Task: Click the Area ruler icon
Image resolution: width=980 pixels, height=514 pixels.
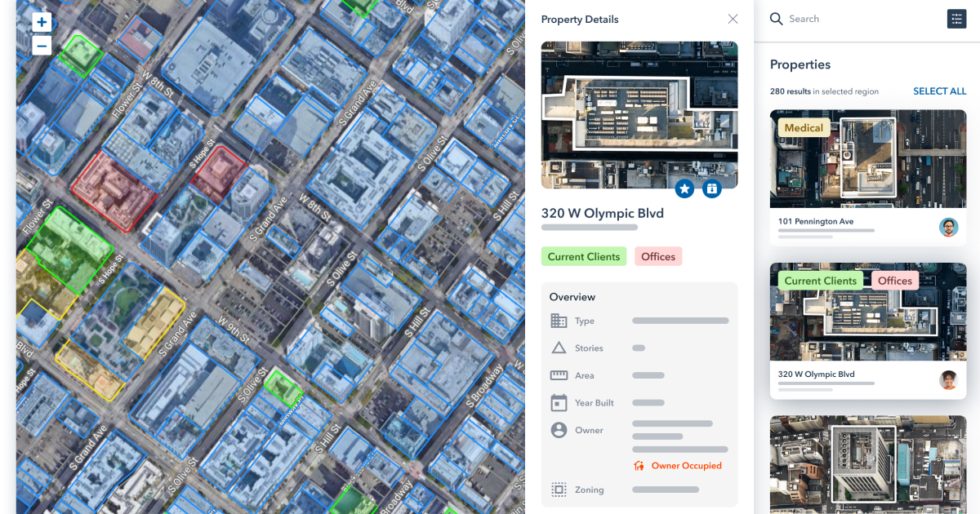Action: pos(559,375)
